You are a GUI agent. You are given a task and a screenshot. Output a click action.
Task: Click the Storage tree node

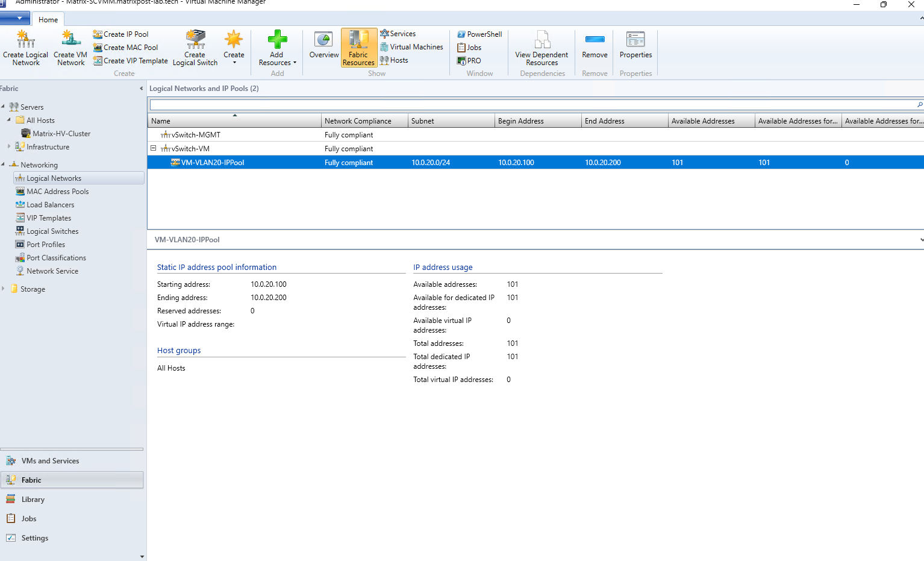pyautogui.click(x=27, y=289)
